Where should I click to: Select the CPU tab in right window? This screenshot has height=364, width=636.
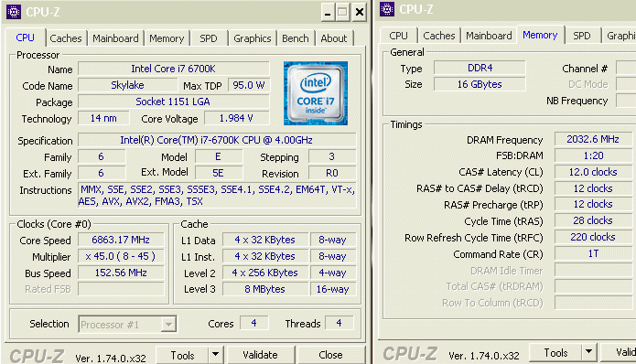pos(398,36)
